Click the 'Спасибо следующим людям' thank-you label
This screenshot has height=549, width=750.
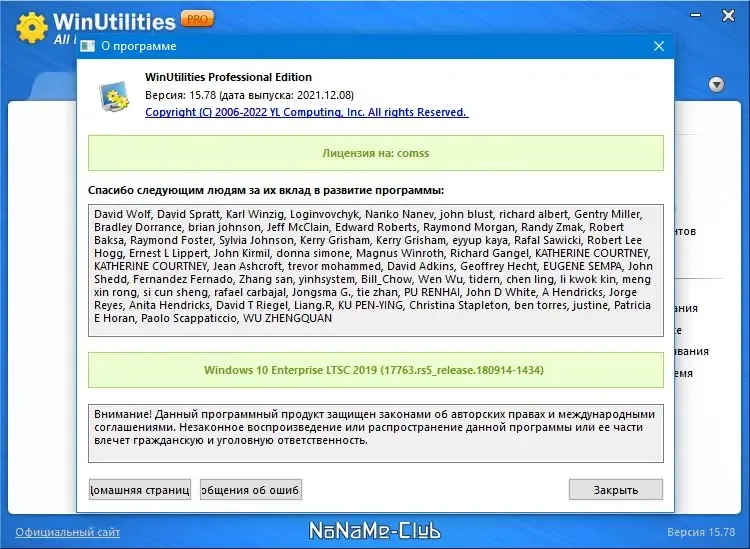(x=266, y=190)
